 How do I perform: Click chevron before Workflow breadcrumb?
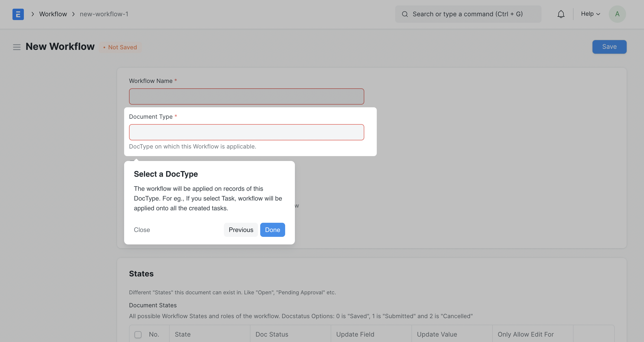tap(33, 14)
